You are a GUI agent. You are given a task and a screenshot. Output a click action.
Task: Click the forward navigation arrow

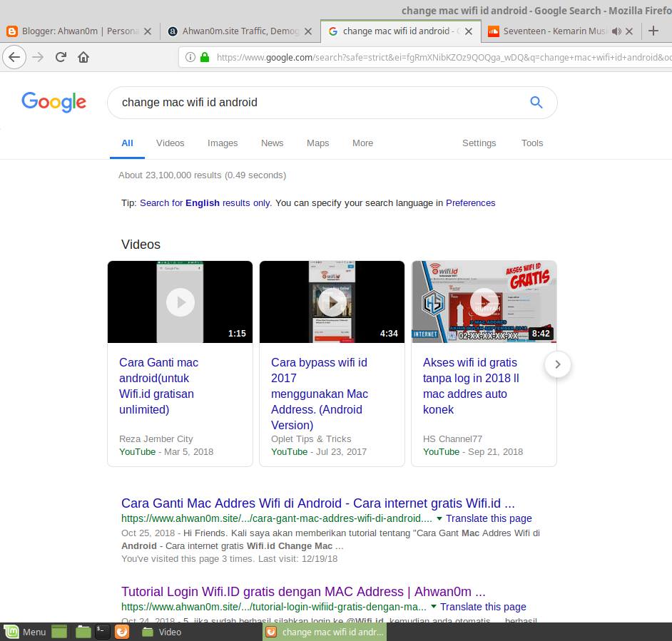coord(38,57)
